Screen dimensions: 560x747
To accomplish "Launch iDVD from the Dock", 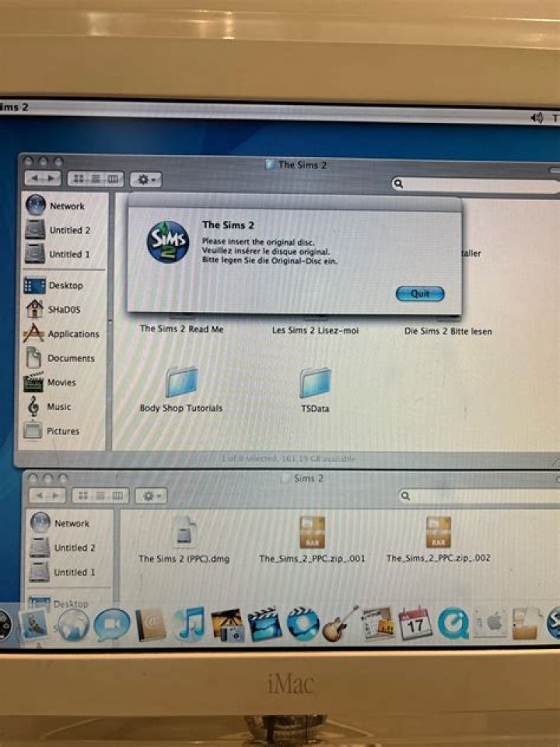I will 303,624.
